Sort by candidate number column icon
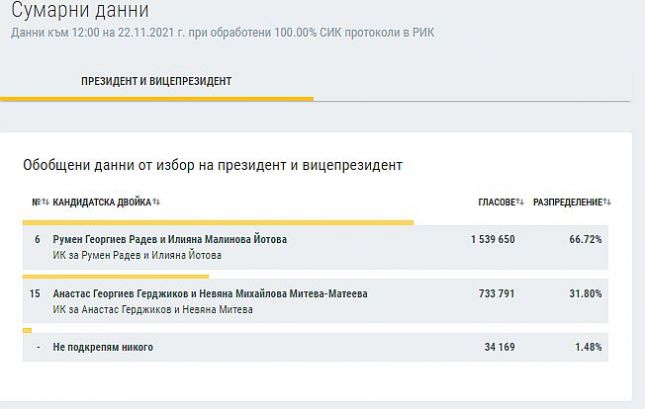The width and height of the screenshot is (645, 409). pyautogui.click(x=45, y=202)
